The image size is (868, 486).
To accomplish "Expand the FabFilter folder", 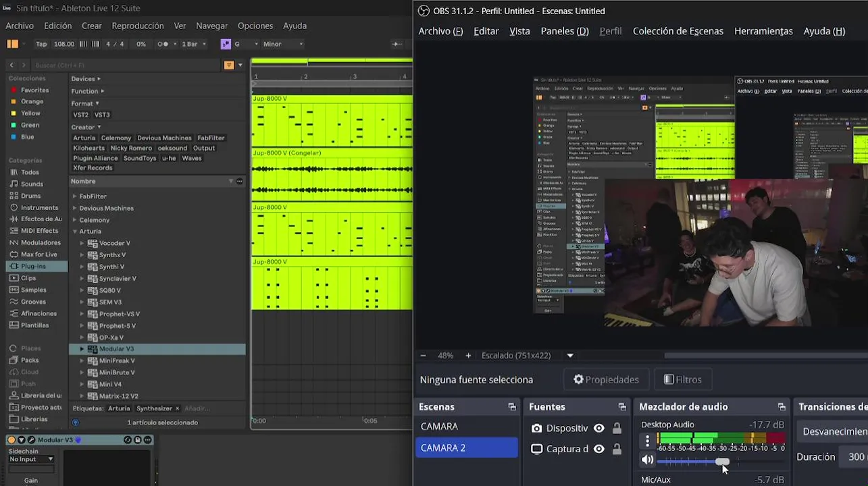I will coord(75,196).
